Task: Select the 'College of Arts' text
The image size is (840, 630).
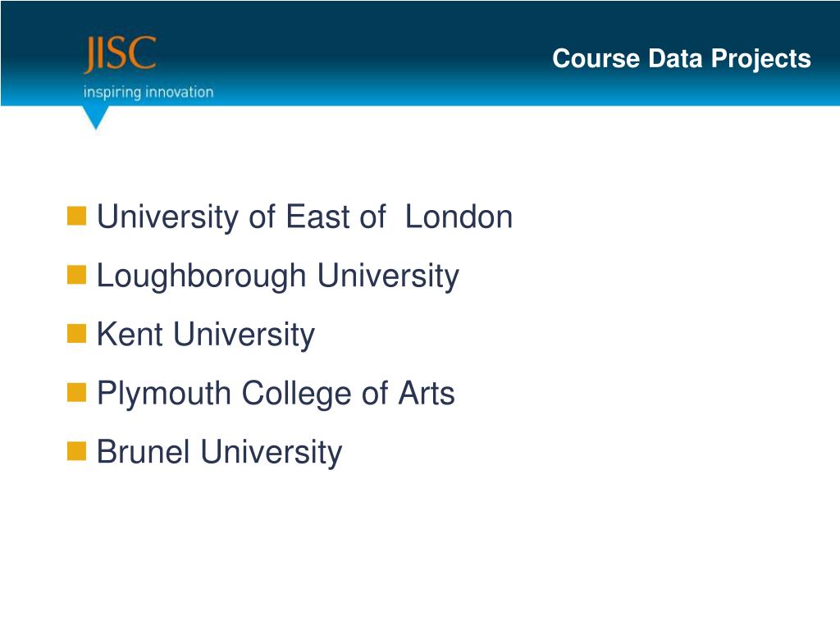Action: point(348,394)
